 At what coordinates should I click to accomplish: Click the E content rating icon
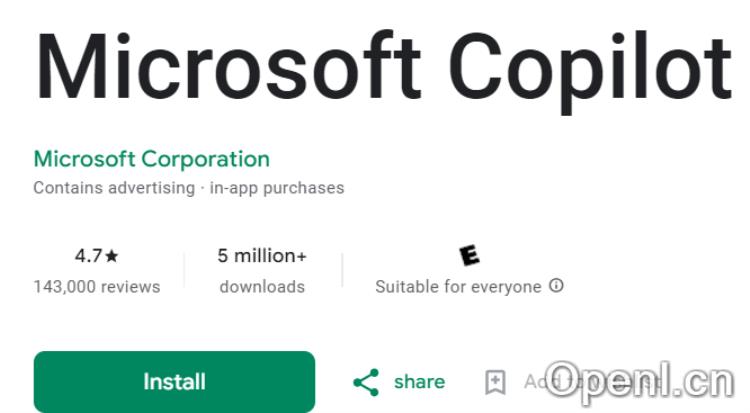pos(468,256)
